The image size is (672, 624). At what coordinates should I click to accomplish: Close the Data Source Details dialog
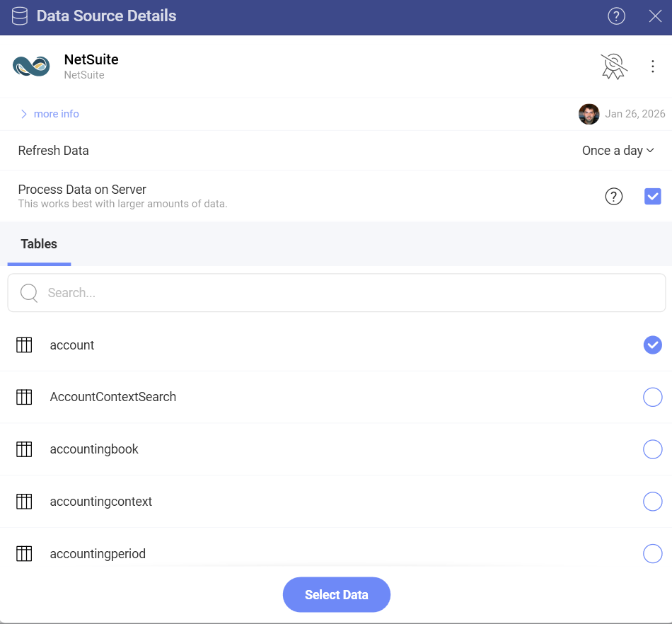point(655,16)
